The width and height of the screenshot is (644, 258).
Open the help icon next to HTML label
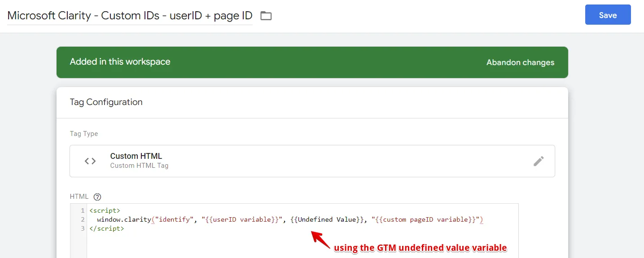tap(97, 197)
